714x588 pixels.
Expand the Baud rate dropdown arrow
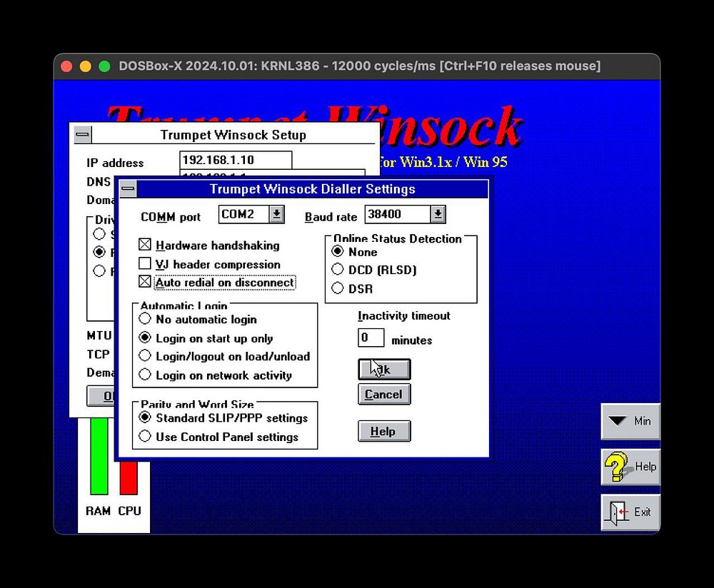[x=438, y=214]
